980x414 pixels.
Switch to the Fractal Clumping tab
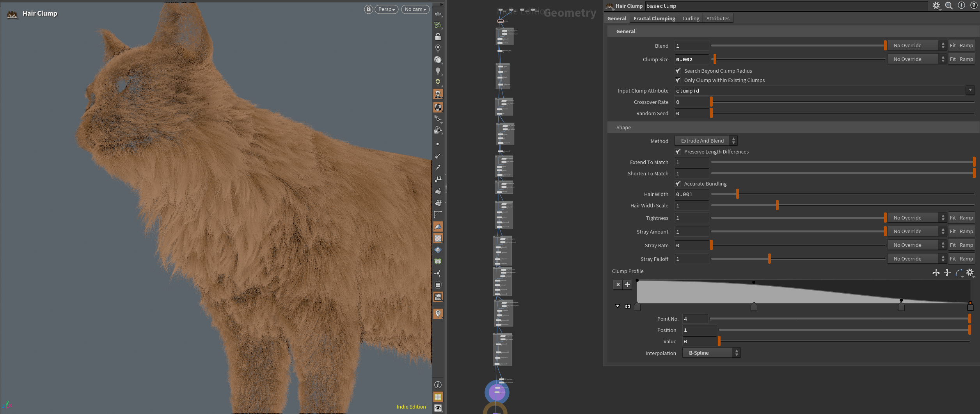(x=654, y=18)
